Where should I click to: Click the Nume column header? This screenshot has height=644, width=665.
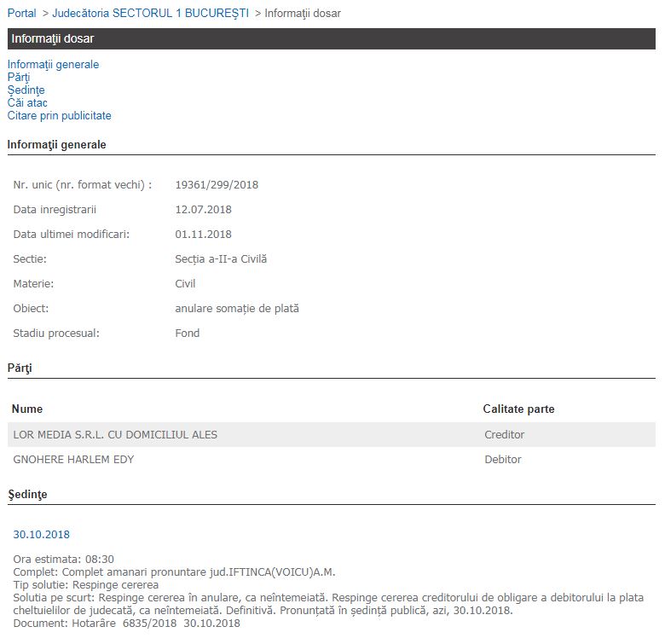(27, 409)
